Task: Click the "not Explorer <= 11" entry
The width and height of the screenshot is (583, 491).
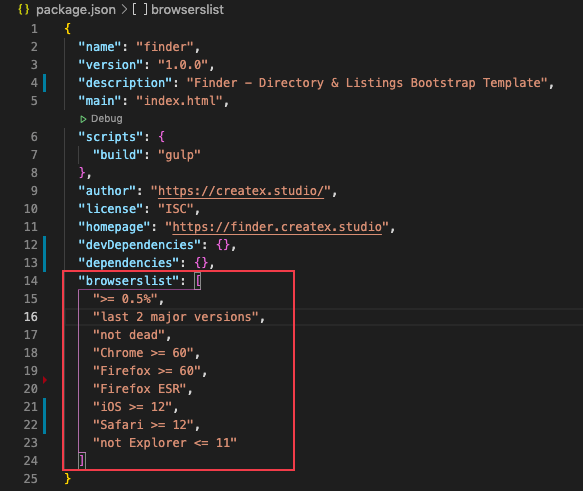Action: pyautogui.click(x=165, y=443)
